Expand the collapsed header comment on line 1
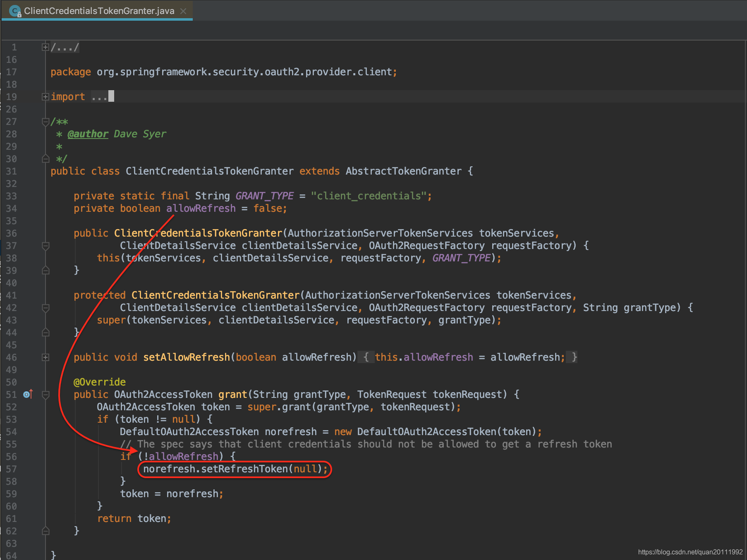The width and height of the screenshot is (747, 560). click(45, 47)
